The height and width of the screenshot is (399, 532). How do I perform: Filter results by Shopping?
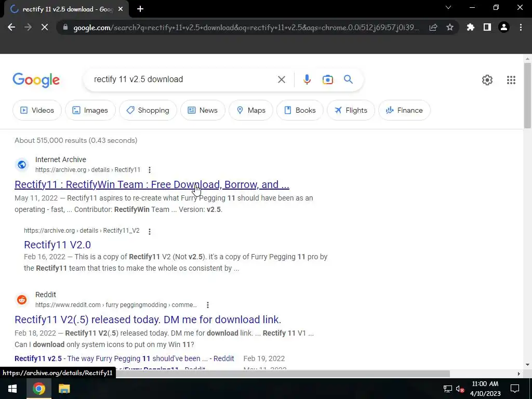[x=148, y=110]
